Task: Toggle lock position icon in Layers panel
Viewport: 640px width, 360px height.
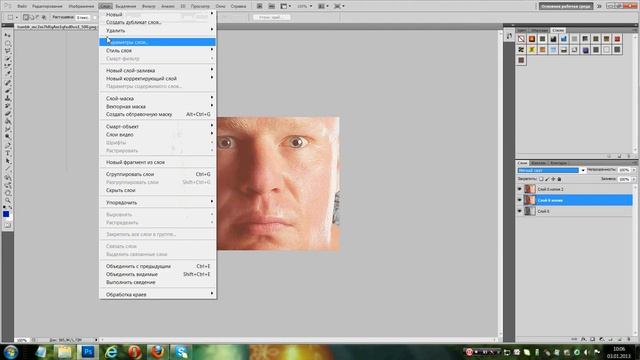Action: (553, 179)
